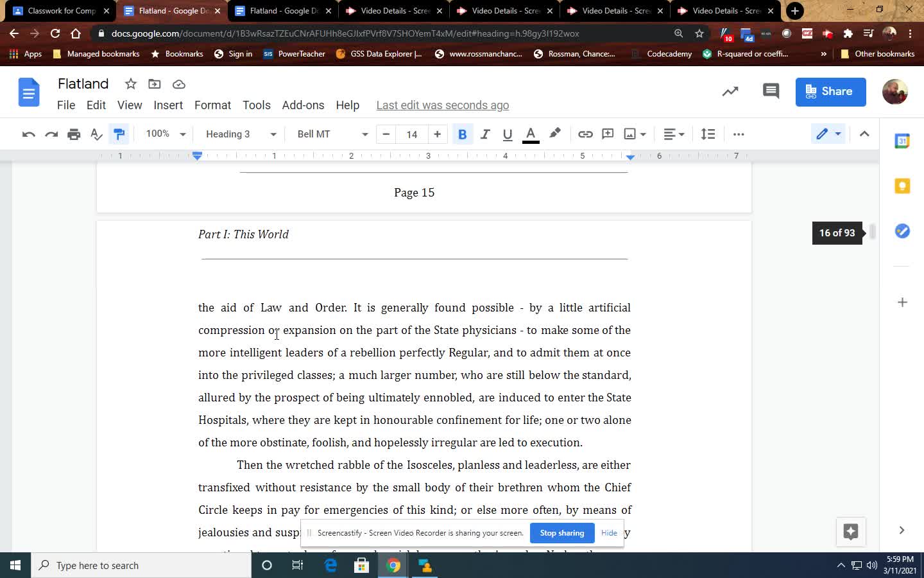Open the Calendar side panel icon

pyautogui.click(x=902, y=141)
